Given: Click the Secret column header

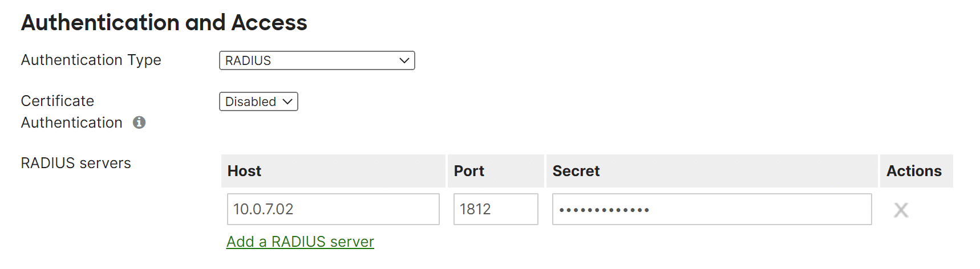Looking at the screenshot, I should (576, 171).
